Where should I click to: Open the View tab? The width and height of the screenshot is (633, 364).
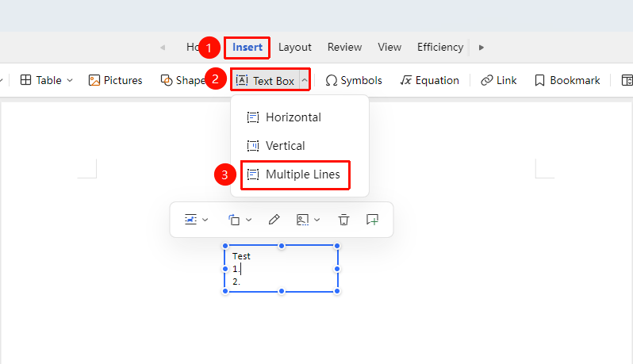click(x=389, y=48)
